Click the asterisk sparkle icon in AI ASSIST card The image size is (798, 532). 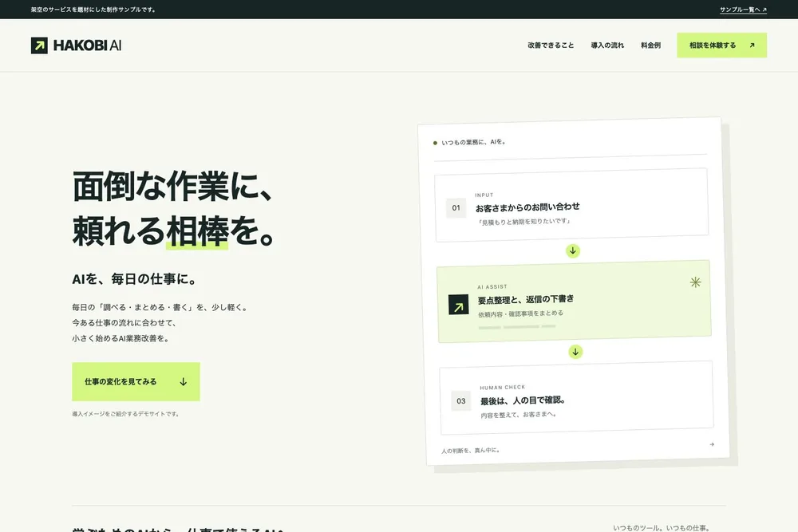point(695,282)
